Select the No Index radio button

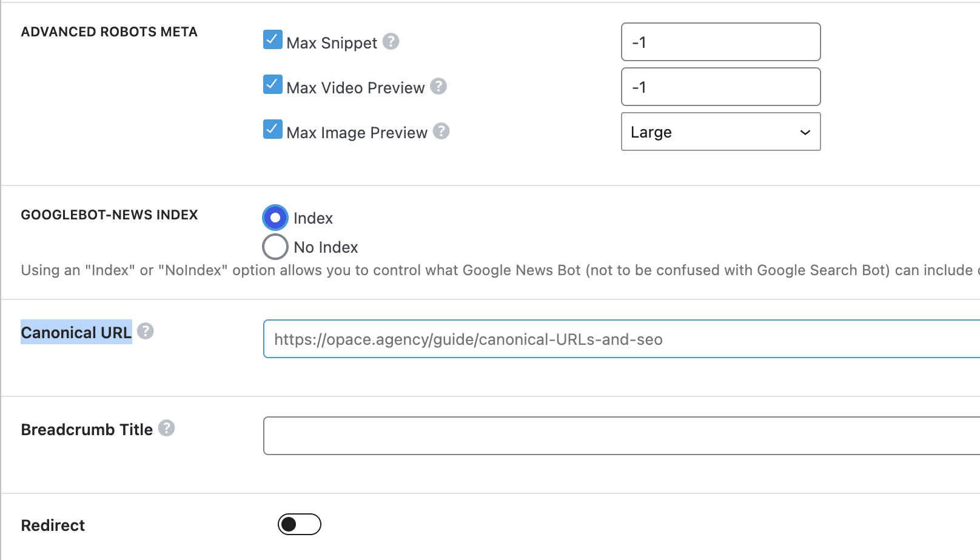(275, 247)
